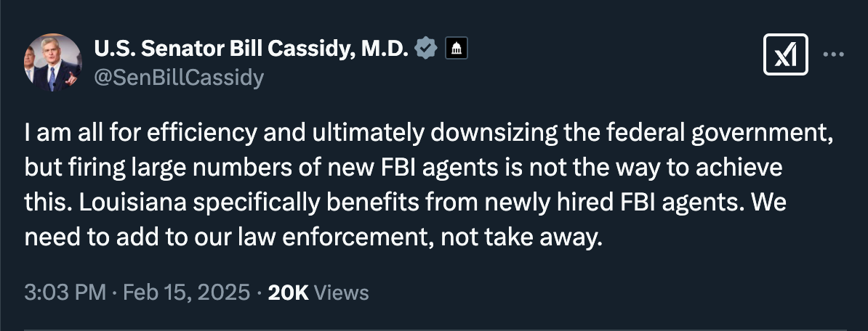Open the Grok icon beside the post

click(786, 54)
